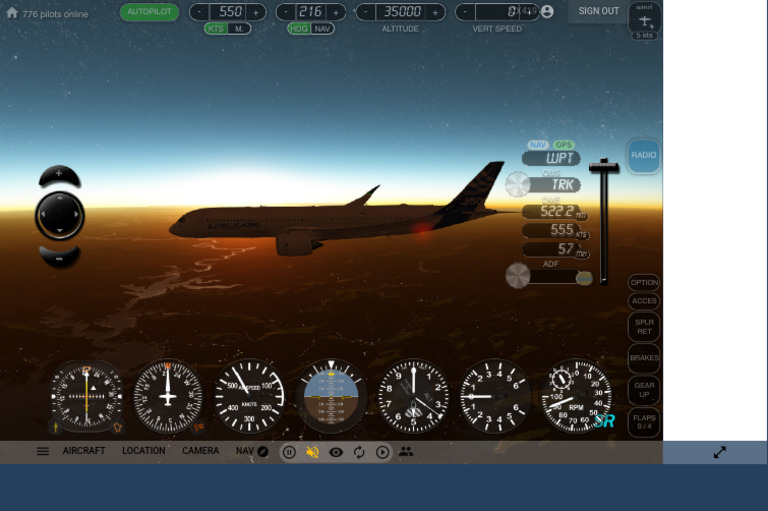Click the round camera direction joystick
Image resolution: width=768 pixels, height=511 pixels.
(60, 216)
